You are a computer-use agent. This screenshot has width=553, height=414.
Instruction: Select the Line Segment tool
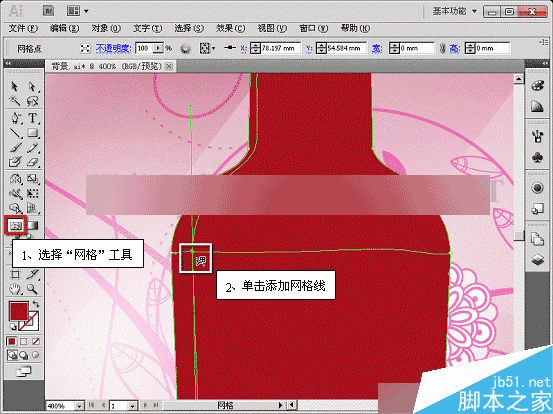pyautogui.click(x=15, y=133)
